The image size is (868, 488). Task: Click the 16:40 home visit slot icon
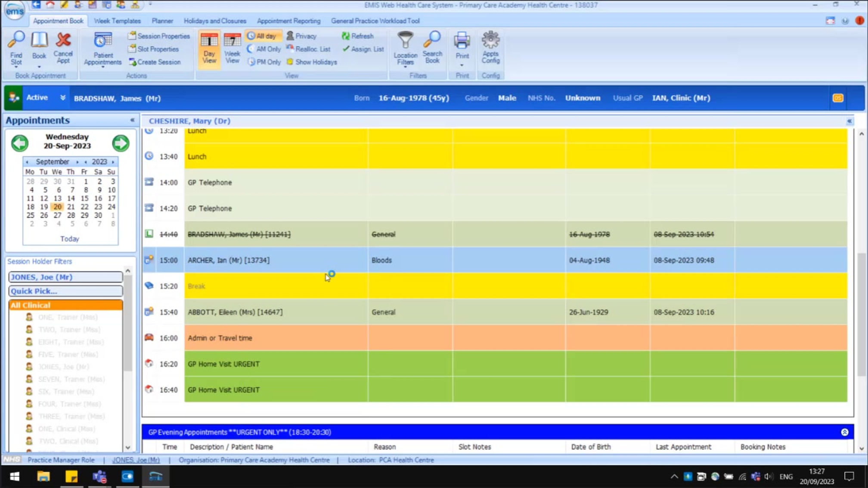(149, 389)
